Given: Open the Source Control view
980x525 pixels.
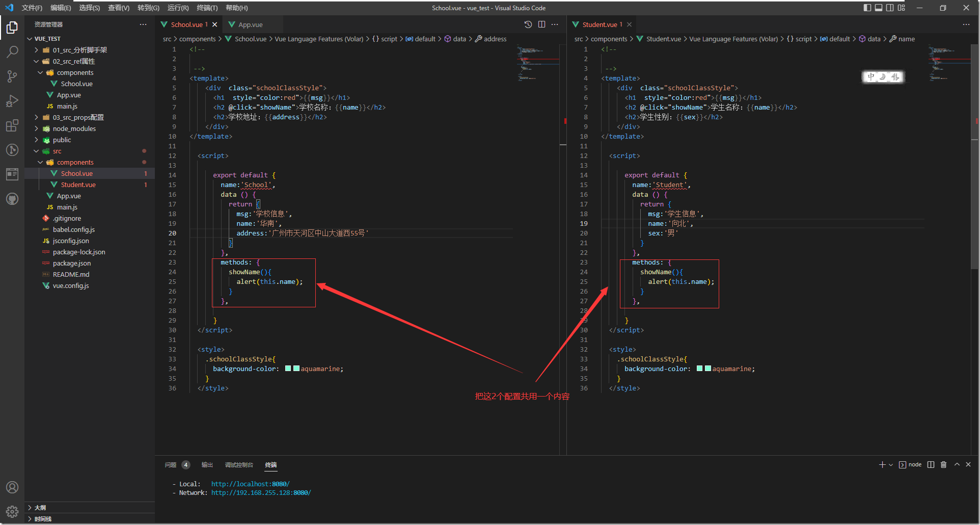Looking at the screenshot, I should click(12, 76).
